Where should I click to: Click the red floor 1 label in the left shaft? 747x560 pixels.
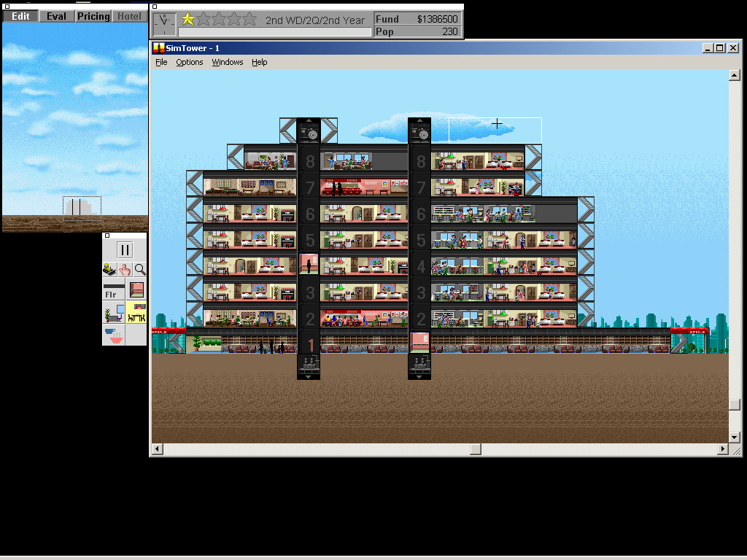pyautogui.click(x=311, y=344)
